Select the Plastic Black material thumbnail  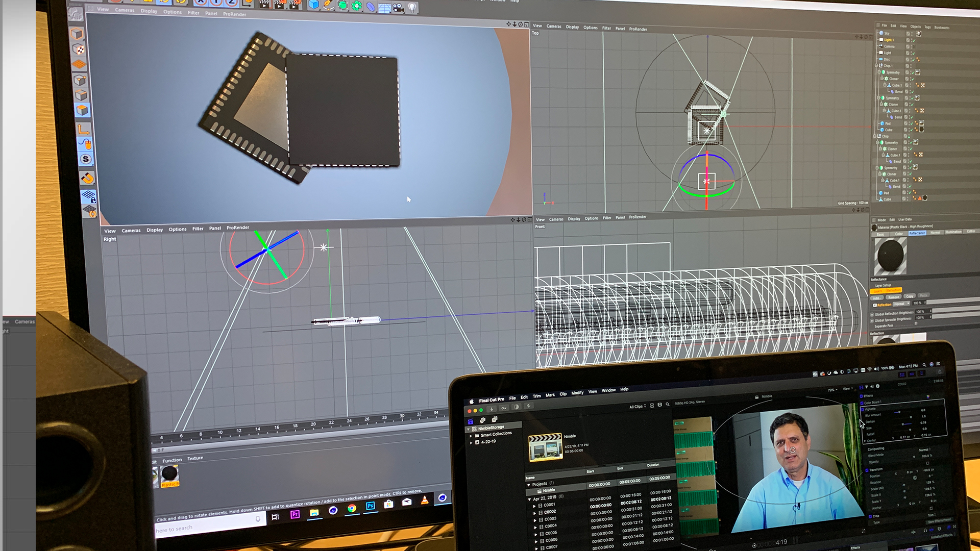(x=169, y=474)
